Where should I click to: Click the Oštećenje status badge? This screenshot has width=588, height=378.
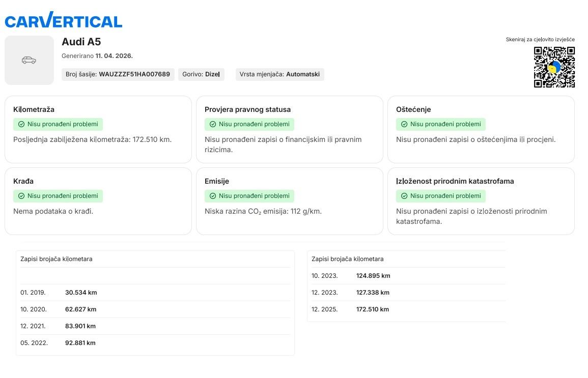coord(441,124)
